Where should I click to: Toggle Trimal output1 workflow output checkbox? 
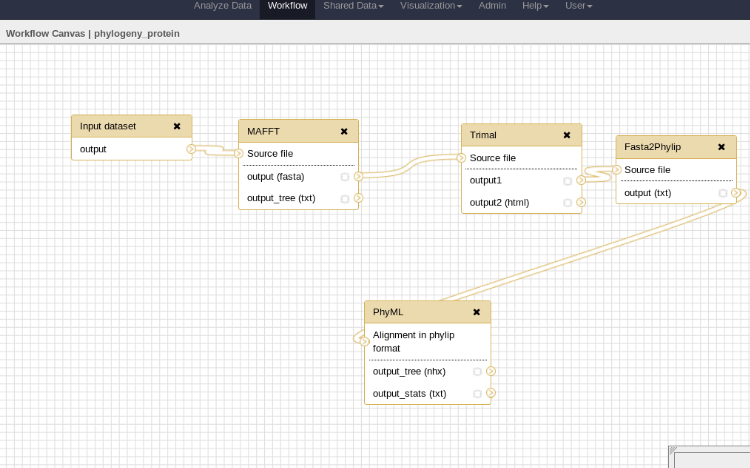click(568, 181)
